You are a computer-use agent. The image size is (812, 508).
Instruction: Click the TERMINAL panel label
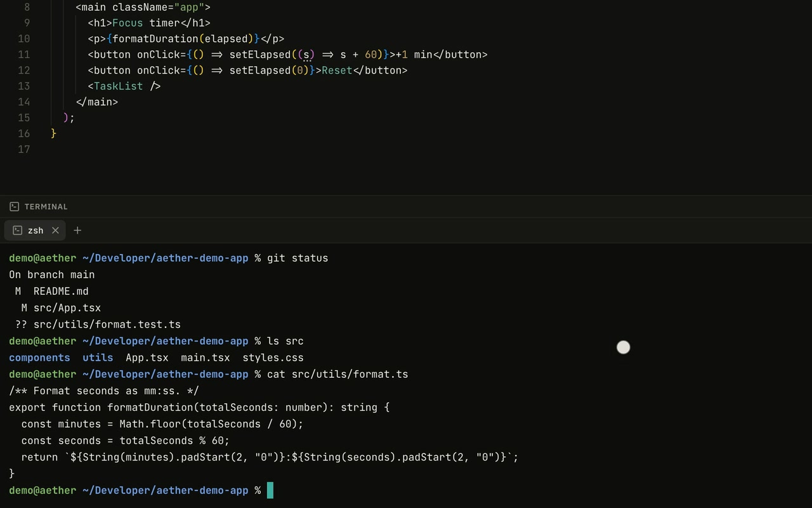click(46, 207)
